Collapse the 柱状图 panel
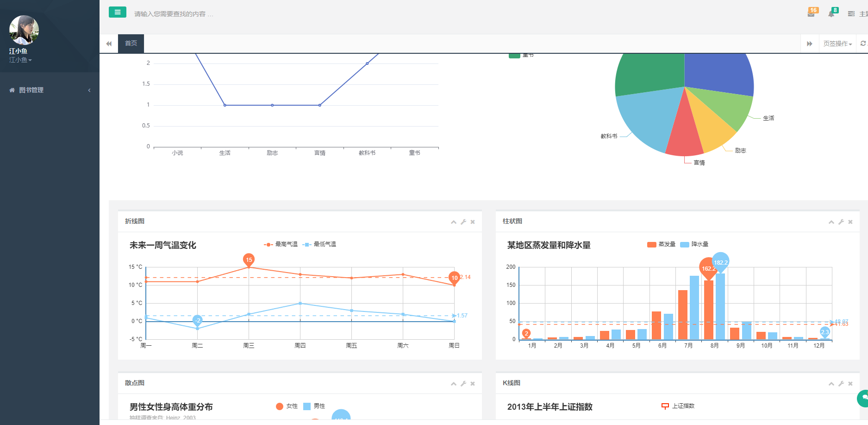 pos(831,222)
